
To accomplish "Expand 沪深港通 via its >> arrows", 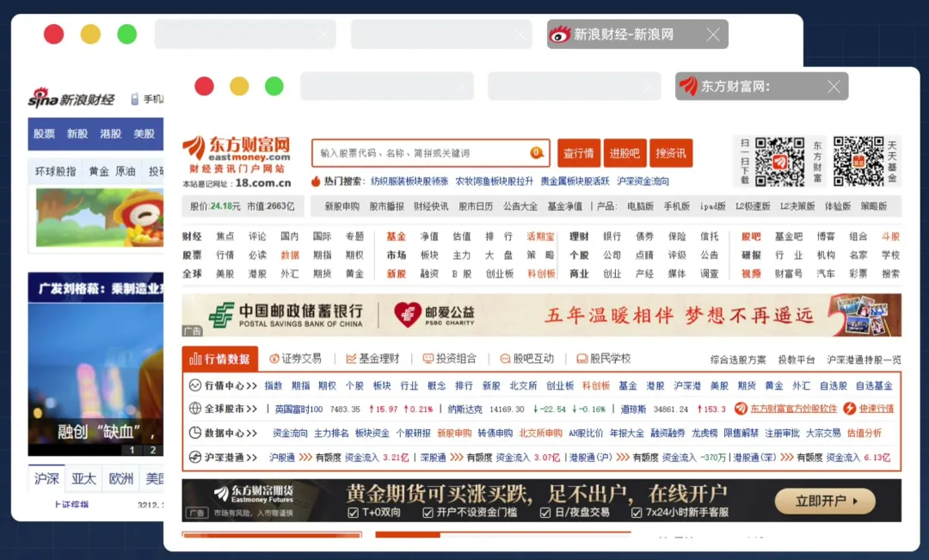I will [251, 458].
